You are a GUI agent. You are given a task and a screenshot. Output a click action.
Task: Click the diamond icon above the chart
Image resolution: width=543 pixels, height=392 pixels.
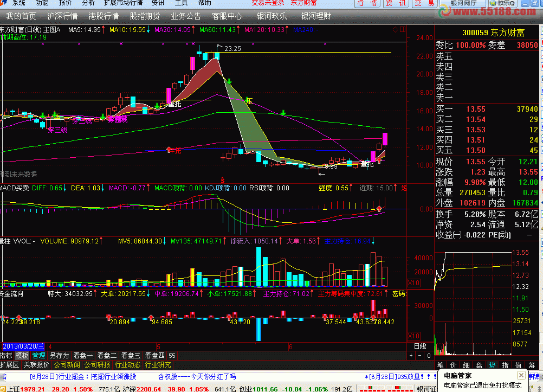[x=395, y=29]
